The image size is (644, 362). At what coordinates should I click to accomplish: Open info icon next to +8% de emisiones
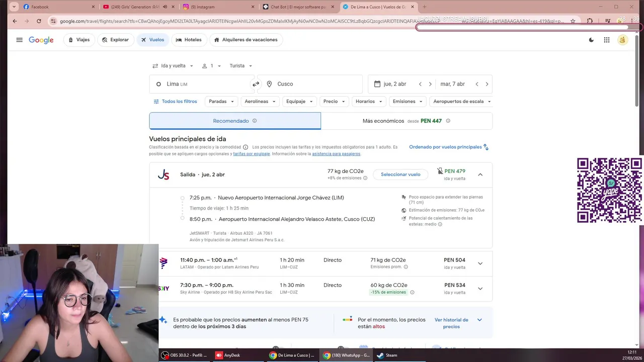click(365, 178)
